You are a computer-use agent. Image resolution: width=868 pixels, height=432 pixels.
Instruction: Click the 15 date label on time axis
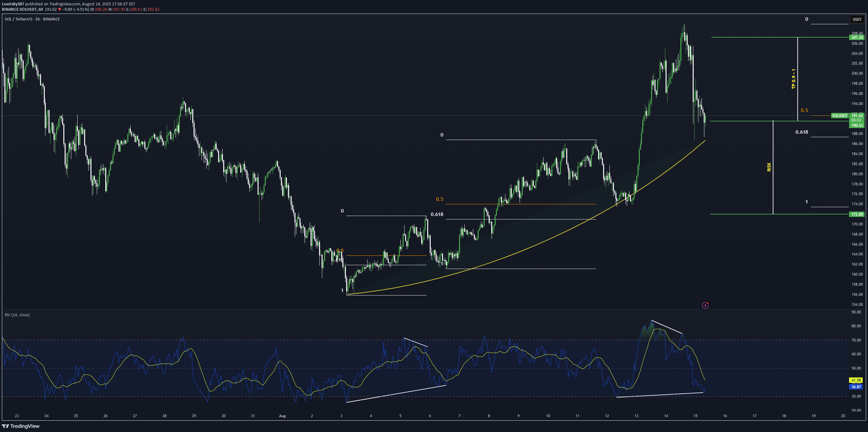point(696,416)
